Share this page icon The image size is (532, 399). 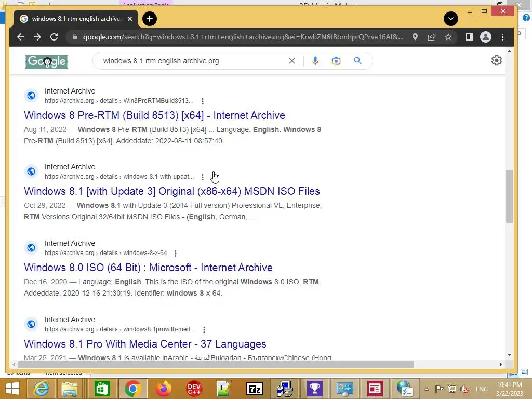coord(432,37)
